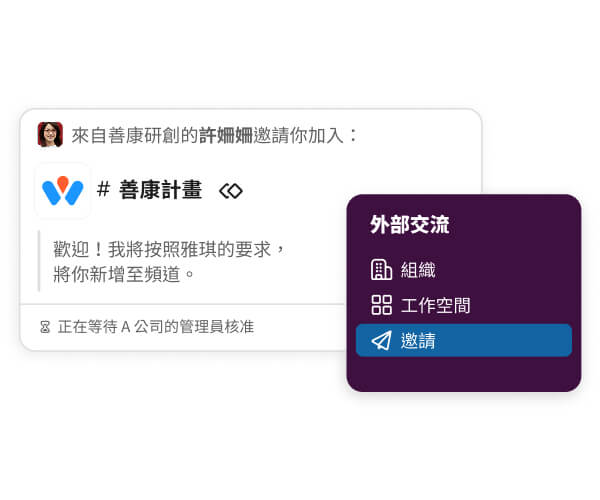Click the 來自善康研創的 invitation header text

(x=135, y=135)
